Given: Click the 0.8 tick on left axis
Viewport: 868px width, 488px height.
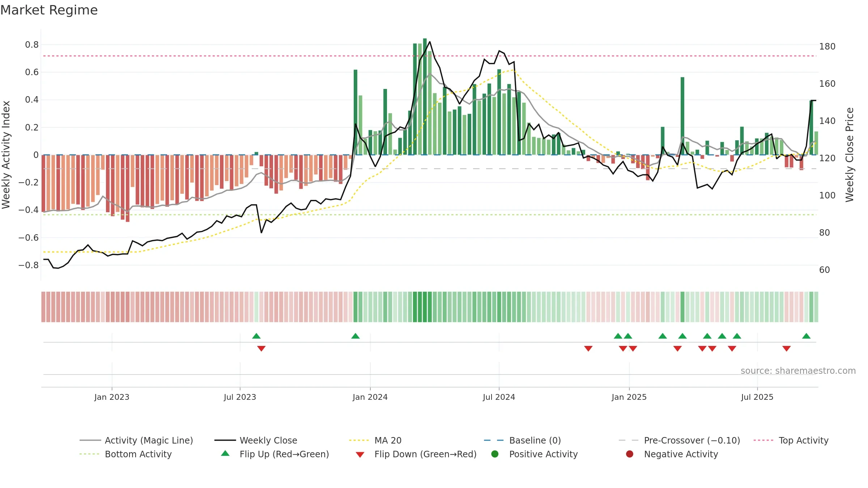Looking at the screenshot, I should click(32, 45).
